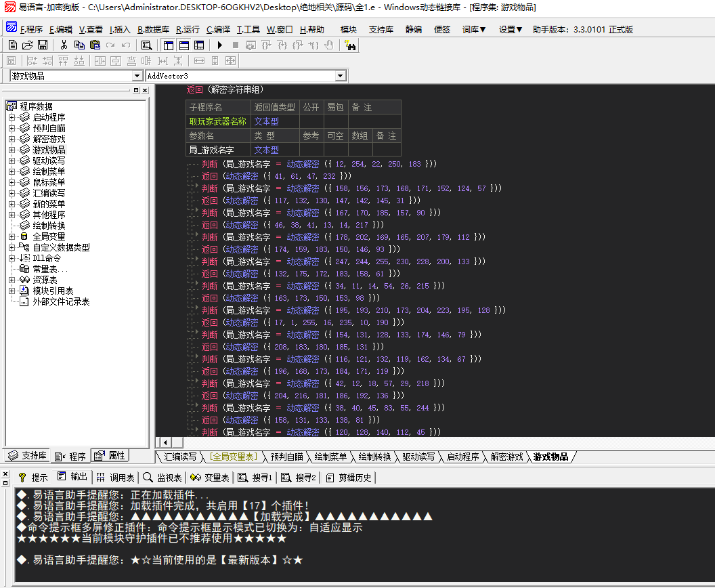Click the same width sizing icon
This screenshot has height=588, width=715.
click(199, 61)
